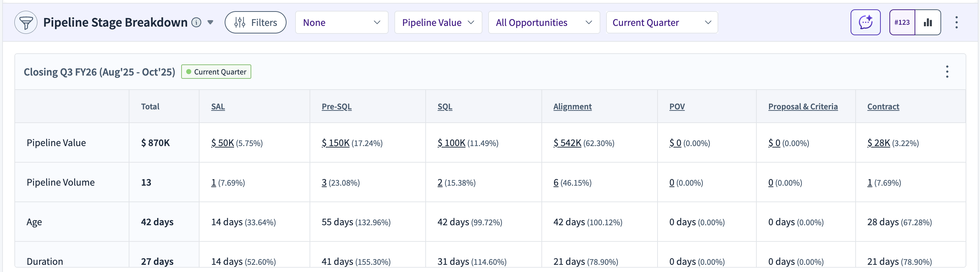Screen dimensions: 980x272
Task: Click the Contract column header link
Action: point(883,106)
